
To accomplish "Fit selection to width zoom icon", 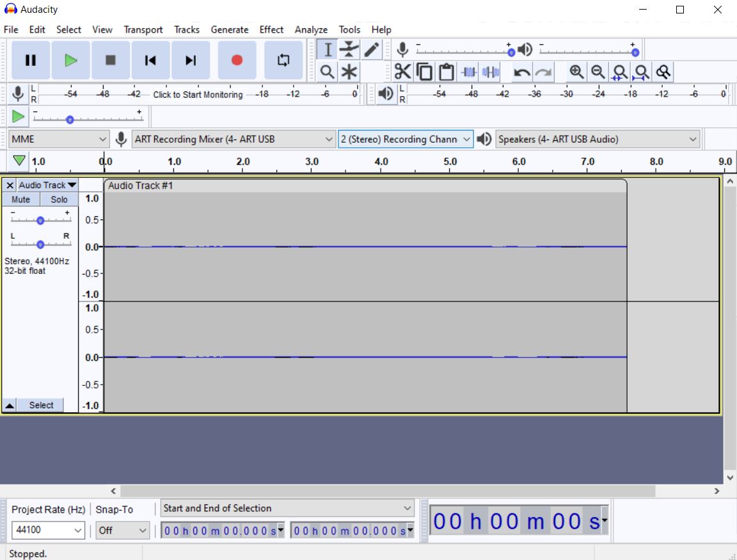I will [x=619, y=72].
